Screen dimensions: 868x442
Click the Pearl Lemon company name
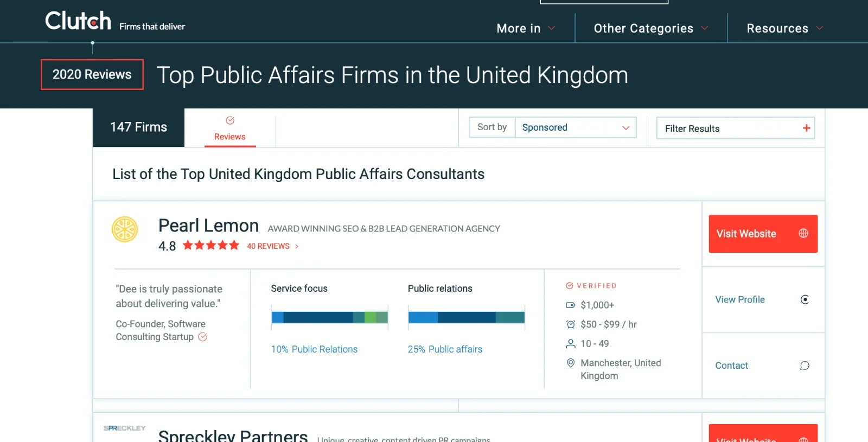[208, 226]
